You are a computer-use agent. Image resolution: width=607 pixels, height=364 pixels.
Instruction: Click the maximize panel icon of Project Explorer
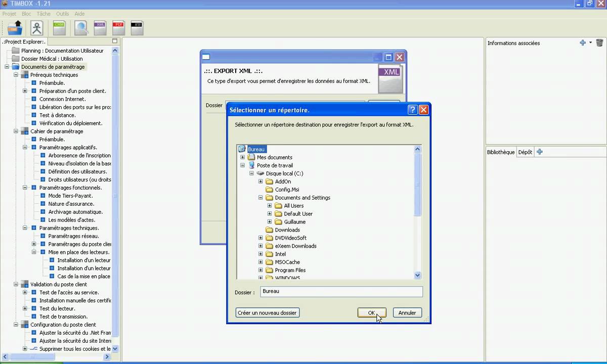pos(115,41)
